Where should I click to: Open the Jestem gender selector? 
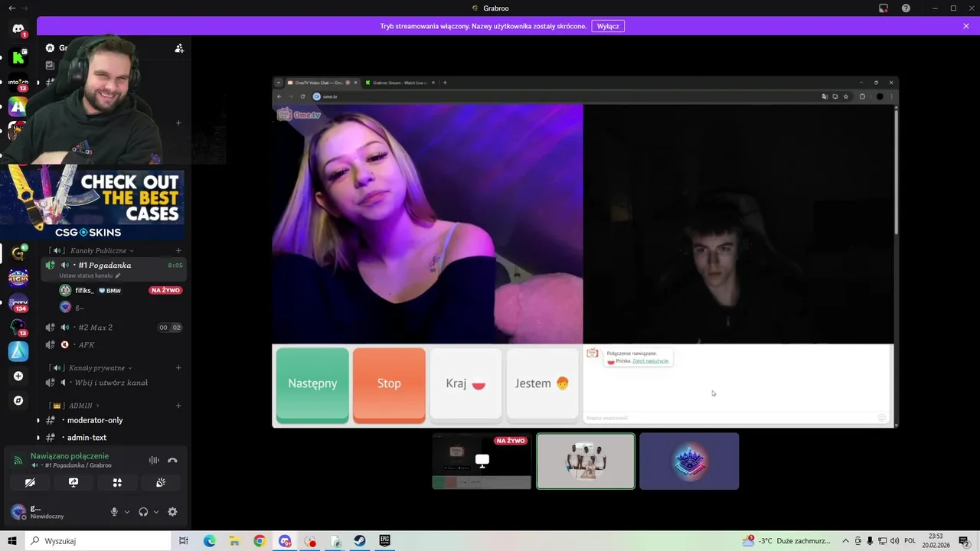click(542, 383)
